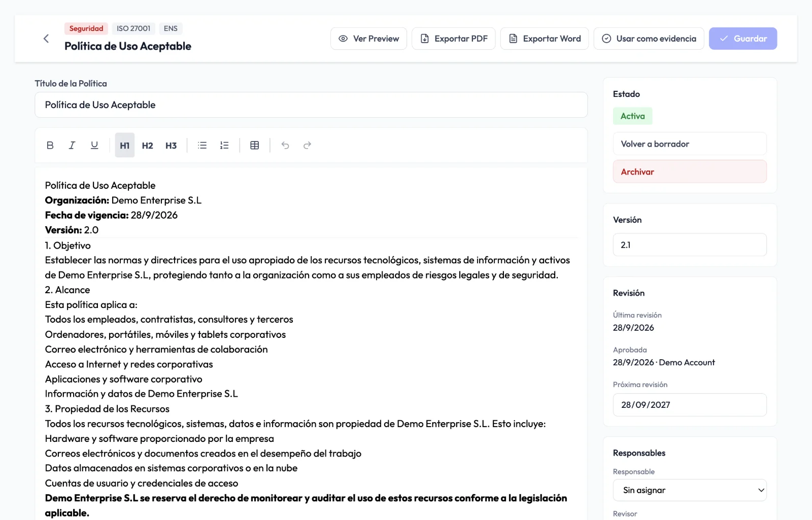This screenshot has width=812, height=520.
Task: Click the Activa status badge
Action: point(633,116)
